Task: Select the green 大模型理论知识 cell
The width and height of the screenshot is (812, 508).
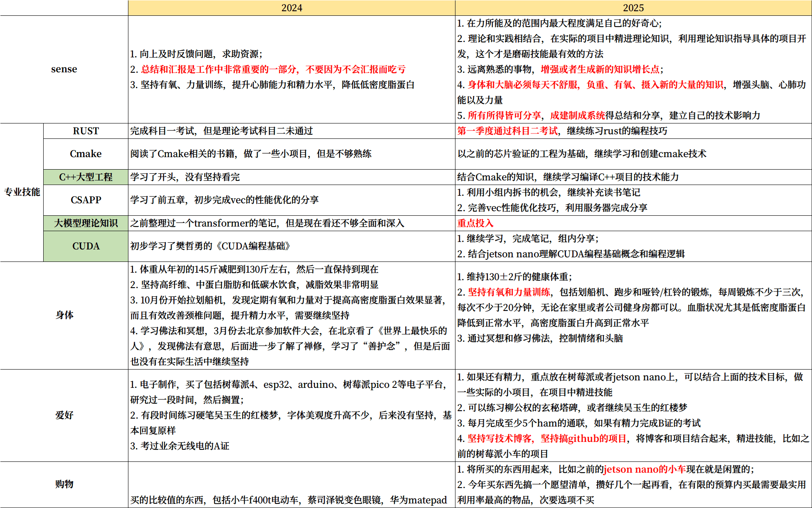Action: tap(86, 223)
